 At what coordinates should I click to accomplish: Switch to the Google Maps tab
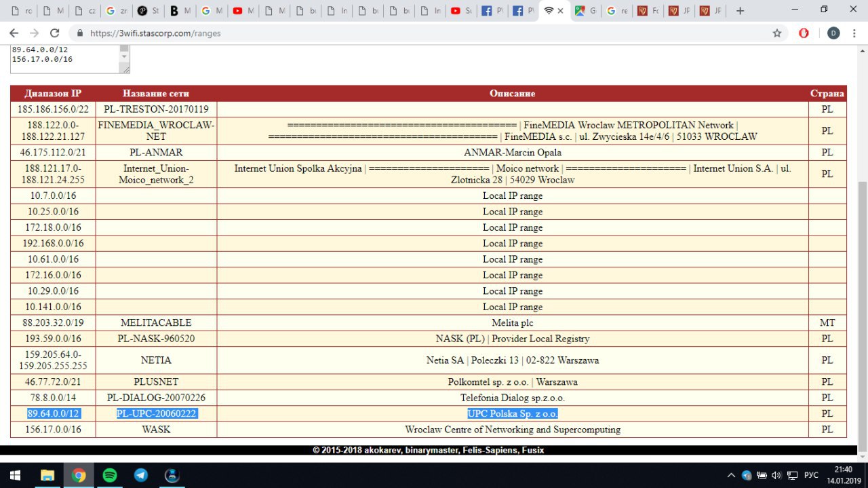585,11
